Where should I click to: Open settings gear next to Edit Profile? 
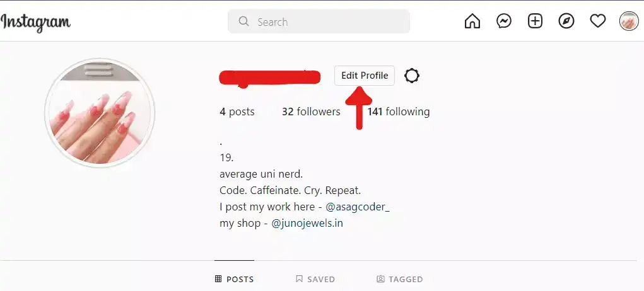point(411,76)
